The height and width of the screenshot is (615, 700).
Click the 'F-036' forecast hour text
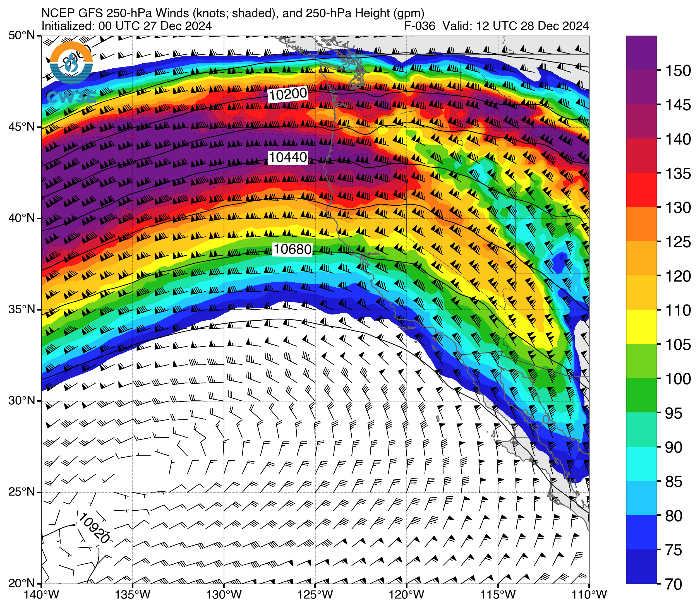tap(419, 26)
